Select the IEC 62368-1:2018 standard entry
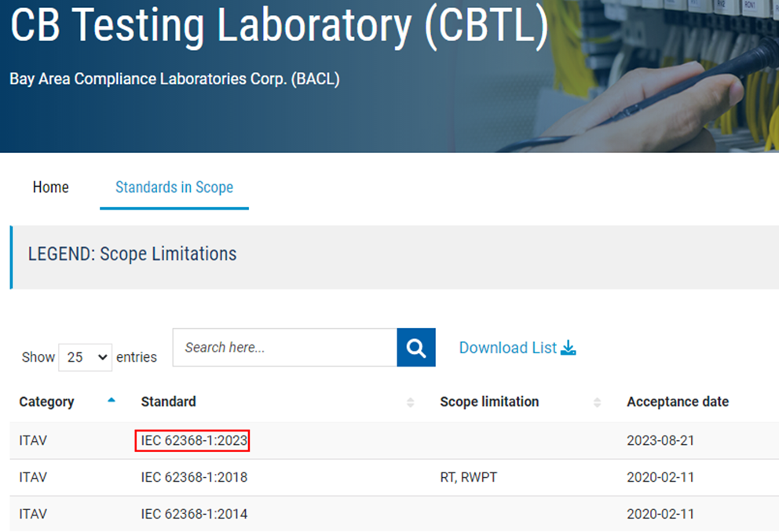779x532 pixels. [x=194, y=477]
